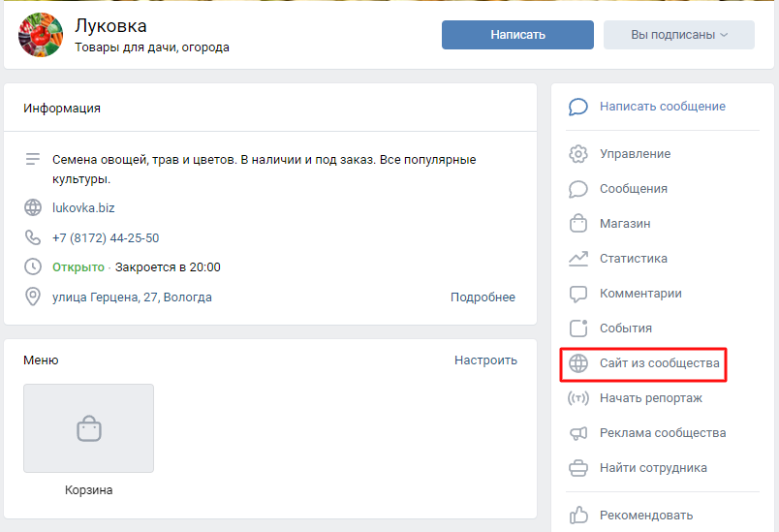
Task: Click Настроить in the Меню section
Action: coord(485,360)
